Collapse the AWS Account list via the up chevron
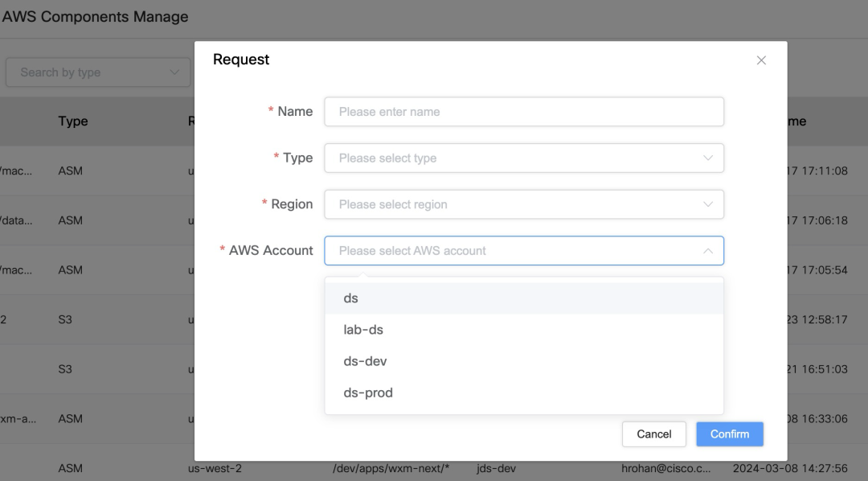 coord(707,251)
